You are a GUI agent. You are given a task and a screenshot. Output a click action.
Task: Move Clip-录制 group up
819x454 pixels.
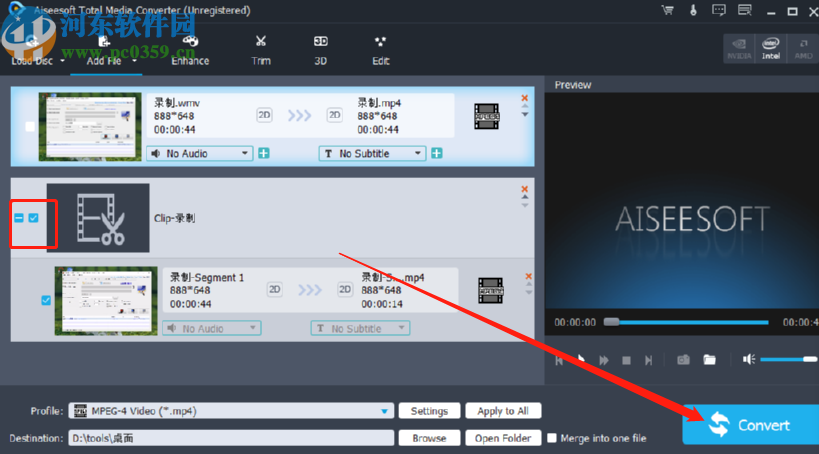[x=524, y=197]
